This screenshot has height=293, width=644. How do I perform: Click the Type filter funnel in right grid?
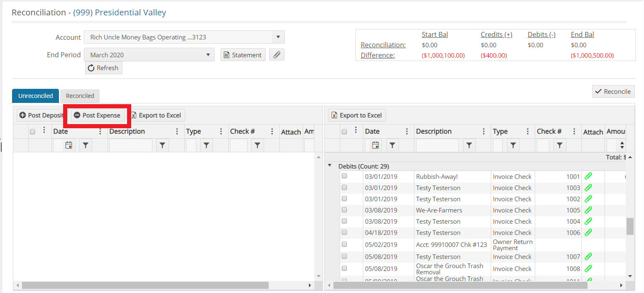click(x=513, y=145)
